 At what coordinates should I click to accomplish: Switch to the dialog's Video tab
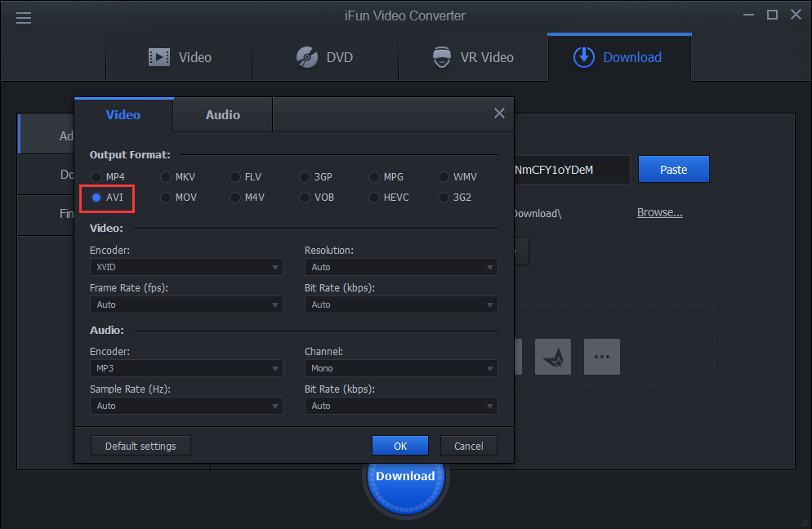click(123, 114)
